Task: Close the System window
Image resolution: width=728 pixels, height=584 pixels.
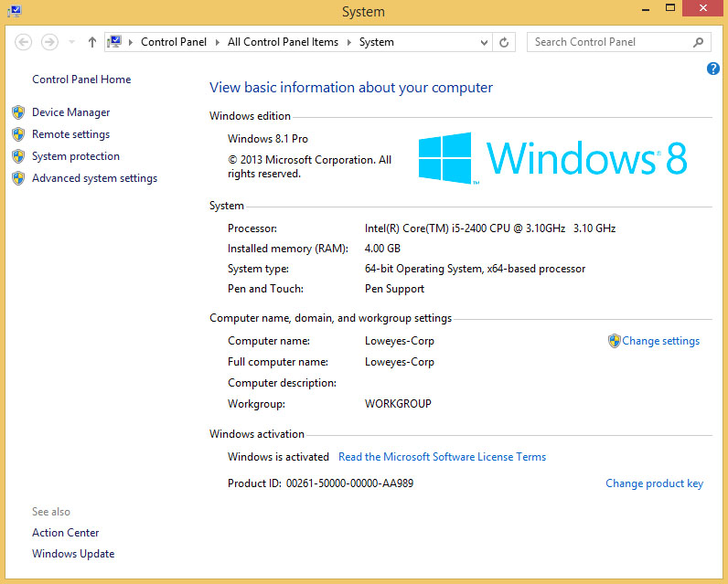Action: (x=703, y=8)
